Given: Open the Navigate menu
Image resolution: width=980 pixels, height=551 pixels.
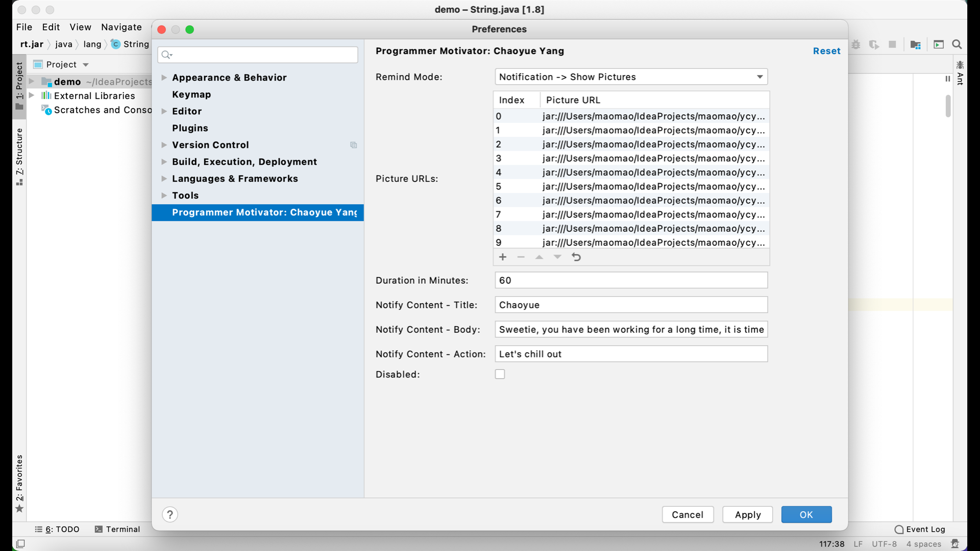Looking at the screenshot, I should (x=121, y=27).
